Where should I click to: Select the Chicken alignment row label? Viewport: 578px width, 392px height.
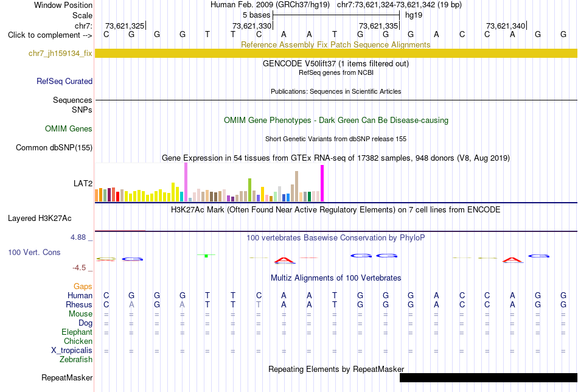point(78,341)
